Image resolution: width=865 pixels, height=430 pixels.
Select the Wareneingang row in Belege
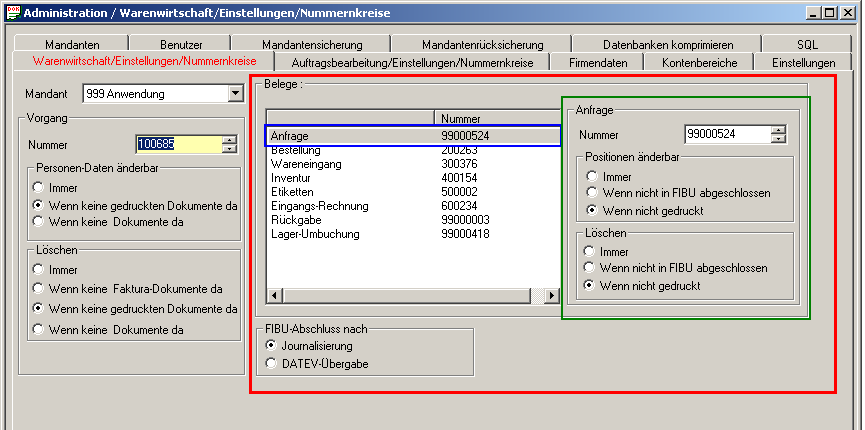click(x=305, y=164)
